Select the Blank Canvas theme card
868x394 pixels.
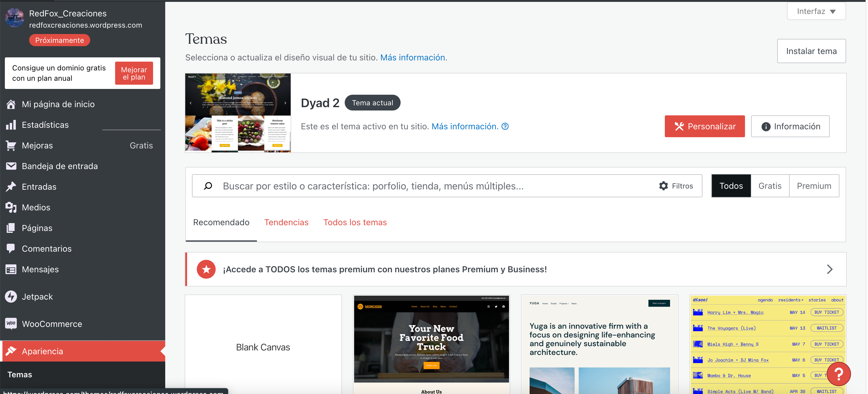click(x=263, y=345)
